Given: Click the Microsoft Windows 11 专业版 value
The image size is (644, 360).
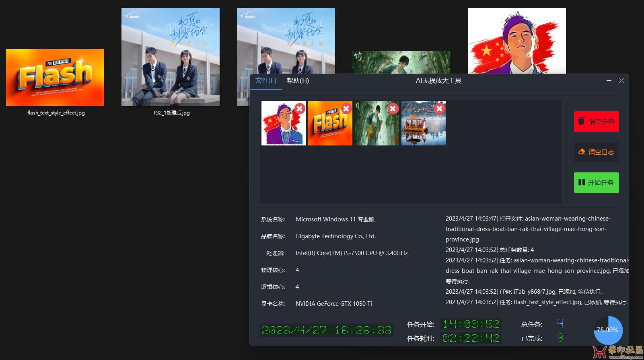Looking at the screenshot, I should (x=335, y=219).
